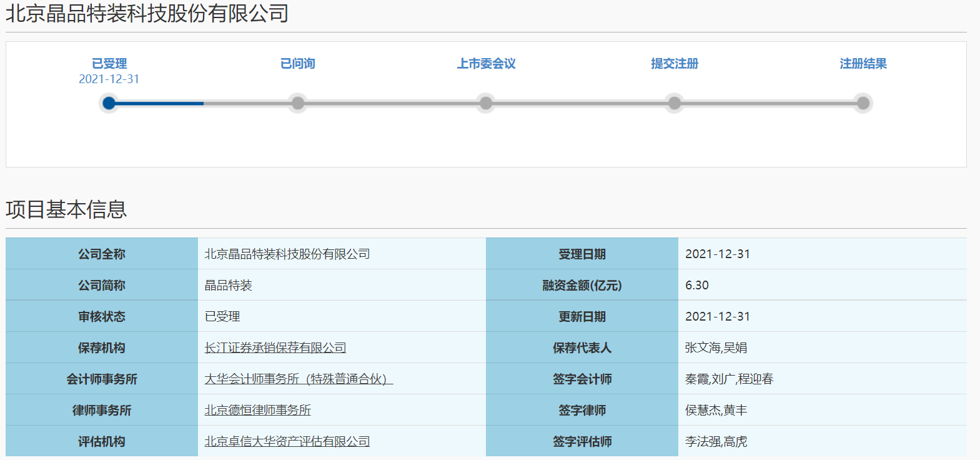Open the 大华会计师事务所（特殊普通合伙） link
This screenshot has height=460, width=980.
(299, 379)
